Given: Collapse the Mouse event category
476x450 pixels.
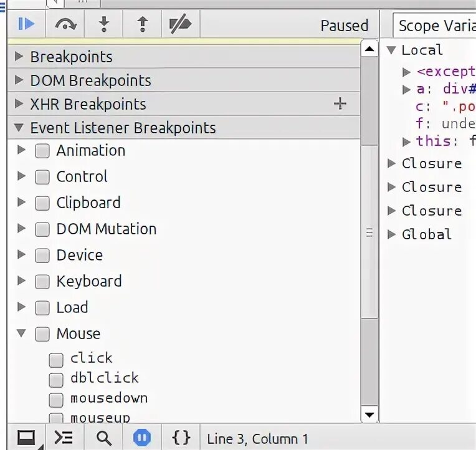Looking at the screenshot, I should click(21, 333).
